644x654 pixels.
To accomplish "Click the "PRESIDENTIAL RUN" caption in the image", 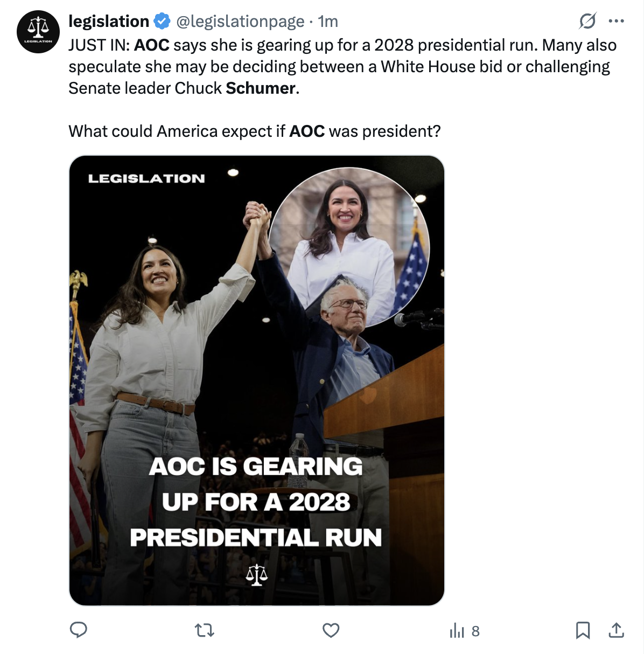I will click(256, 537).
